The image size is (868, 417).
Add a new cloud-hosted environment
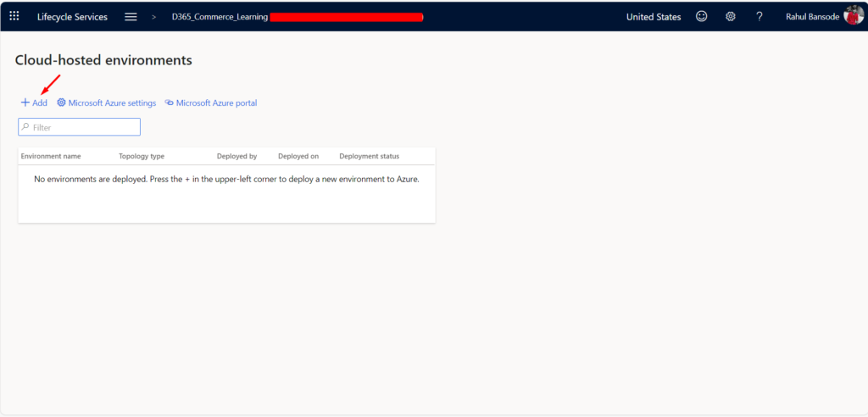click(x=34, y=103)
